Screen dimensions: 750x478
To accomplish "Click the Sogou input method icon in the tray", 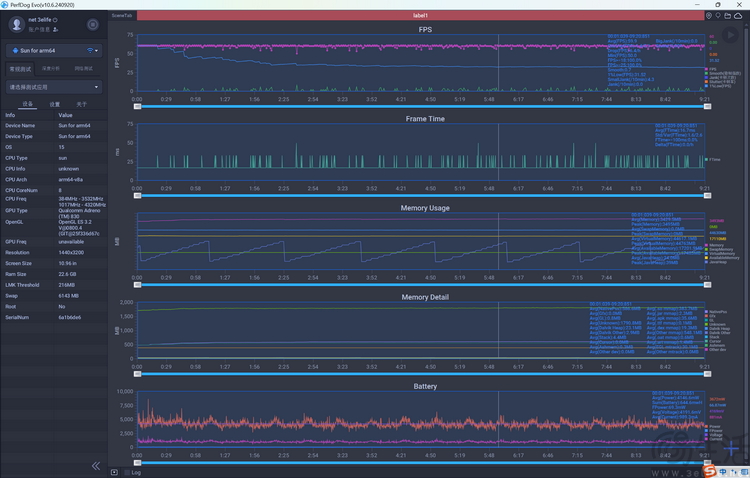I will pos(710,471).
